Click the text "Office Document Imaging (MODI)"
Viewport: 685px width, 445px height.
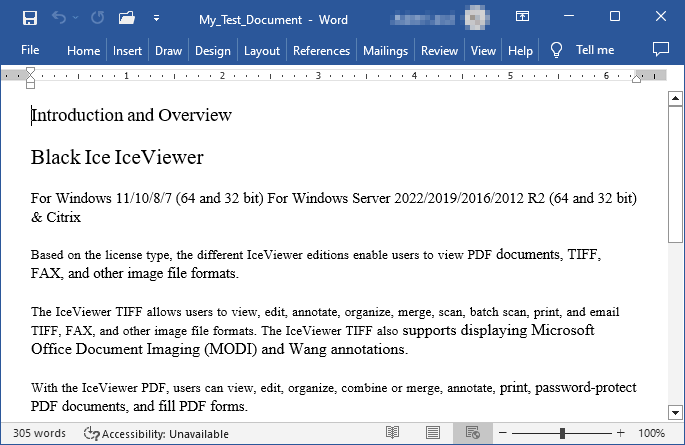pyautogui.click(x=144, y=349)
